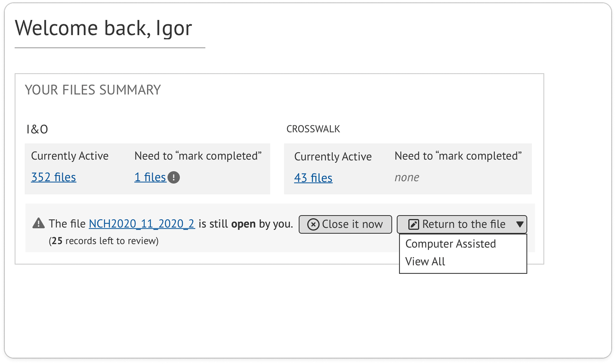The height and width of the screenshot is (364, 616).
Task: Open the 352 files I&O link
Action: 54,177
